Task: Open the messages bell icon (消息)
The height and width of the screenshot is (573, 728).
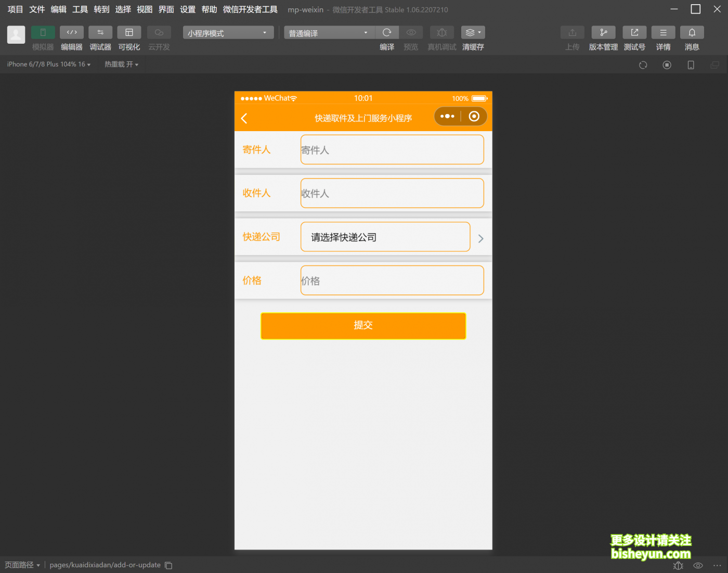Action: (692, 32)
